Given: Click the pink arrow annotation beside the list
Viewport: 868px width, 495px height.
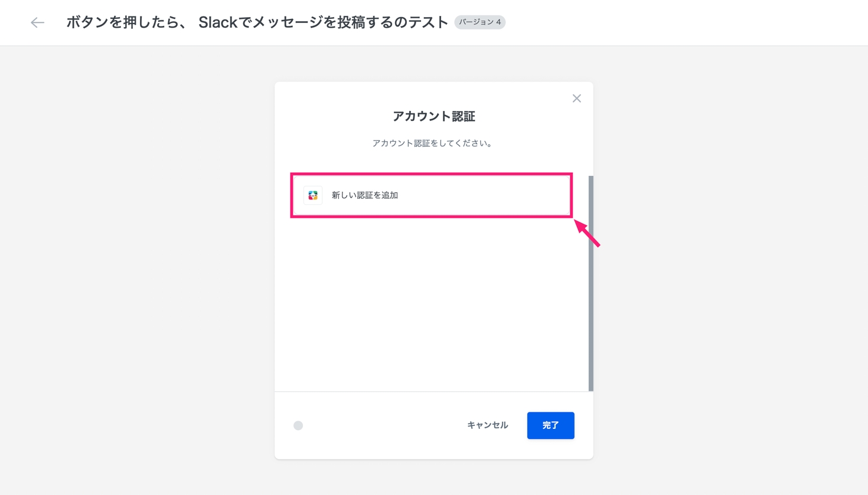Looking at the screenshot, I should coord(588,234).
